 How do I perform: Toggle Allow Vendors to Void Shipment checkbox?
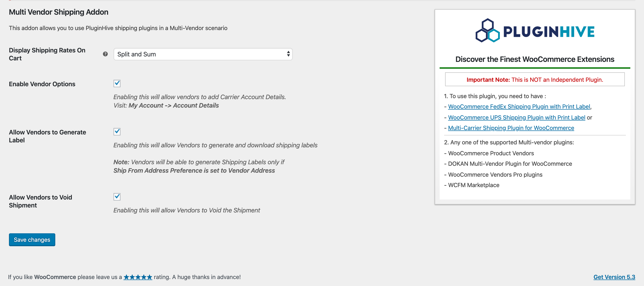pyautogui.click(x=117, y=197)
